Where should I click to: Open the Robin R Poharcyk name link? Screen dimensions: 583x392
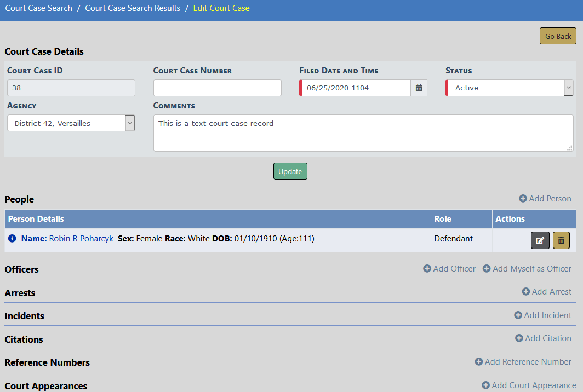pos(81,239)
